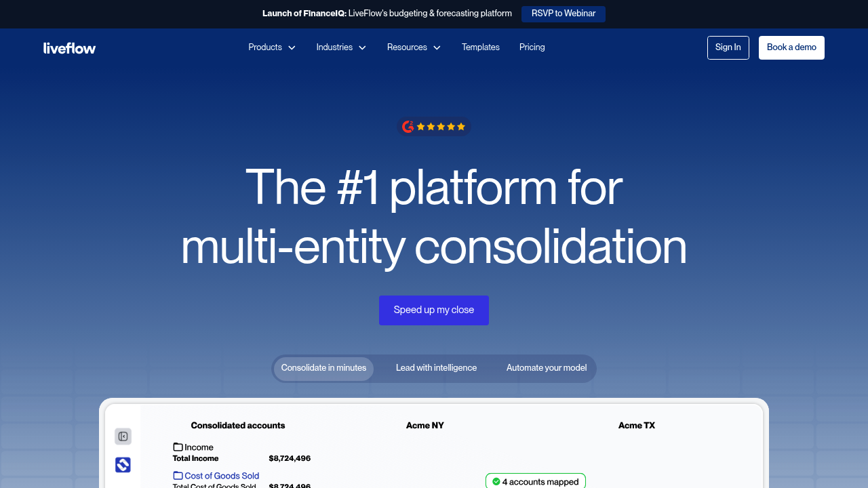Select the Consolidate in minutes tab
868x488 pixels.
click(323, 368)
